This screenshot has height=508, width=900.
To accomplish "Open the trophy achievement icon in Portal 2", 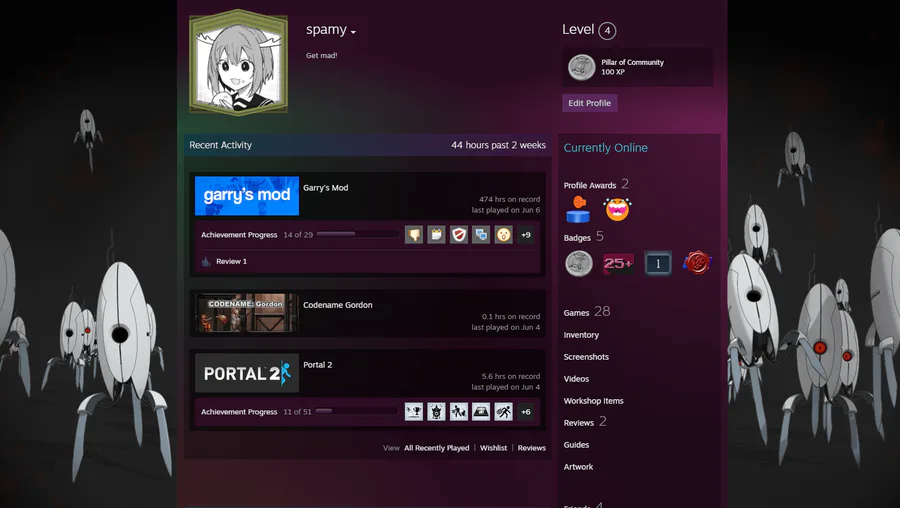I will point(414,412).
